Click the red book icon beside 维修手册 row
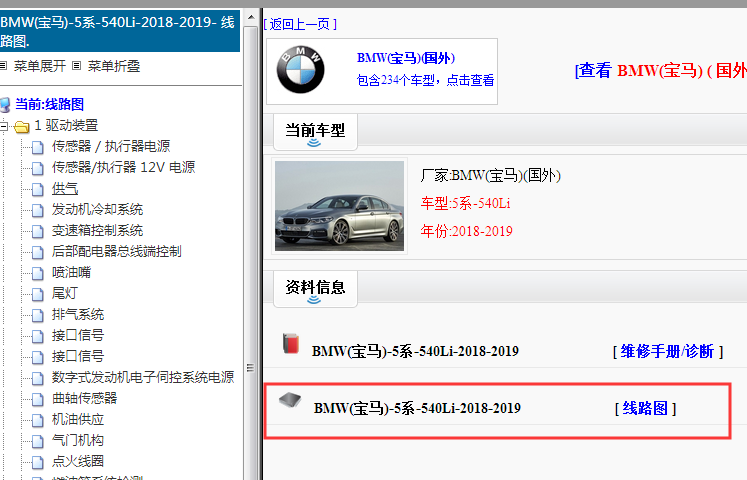This screenshot has width=747, height=480. pos(291,343)
